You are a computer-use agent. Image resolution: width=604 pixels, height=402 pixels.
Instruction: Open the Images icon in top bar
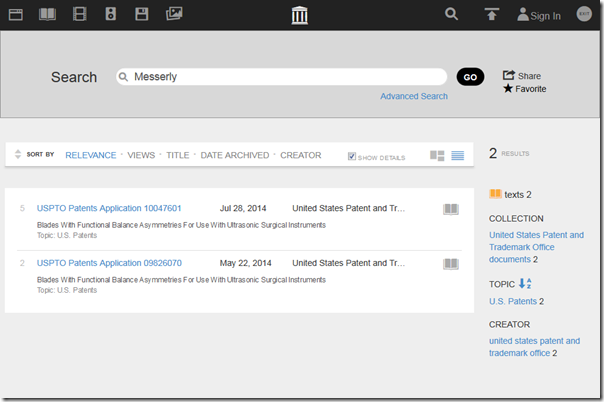[174, 14]
